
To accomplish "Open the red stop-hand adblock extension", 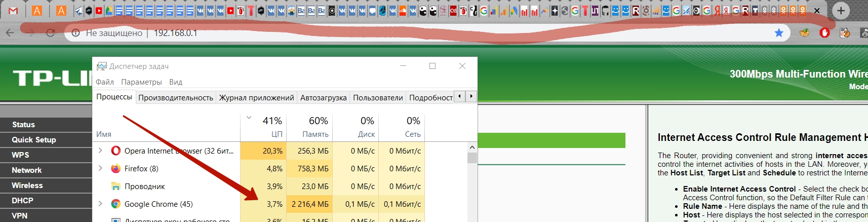I will pyautogui.click(x=825, y=33).
